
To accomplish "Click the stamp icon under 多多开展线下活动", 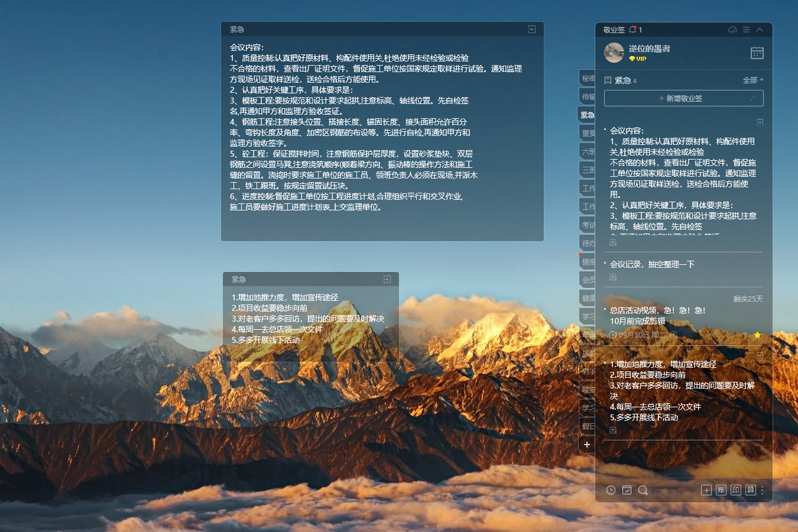I will [x=613, y=430].
